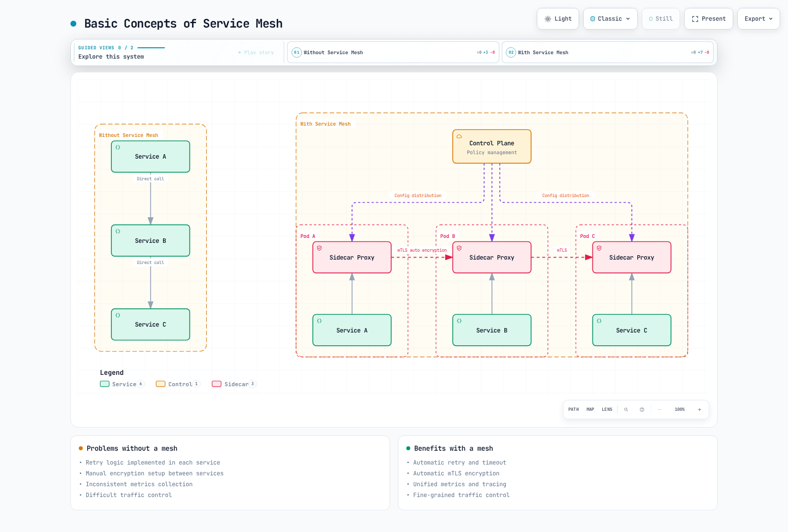This screenshot has height=532, width=788.
Task: Toggle MAP mode in canvas toolbar
Action: click(591, 409)
